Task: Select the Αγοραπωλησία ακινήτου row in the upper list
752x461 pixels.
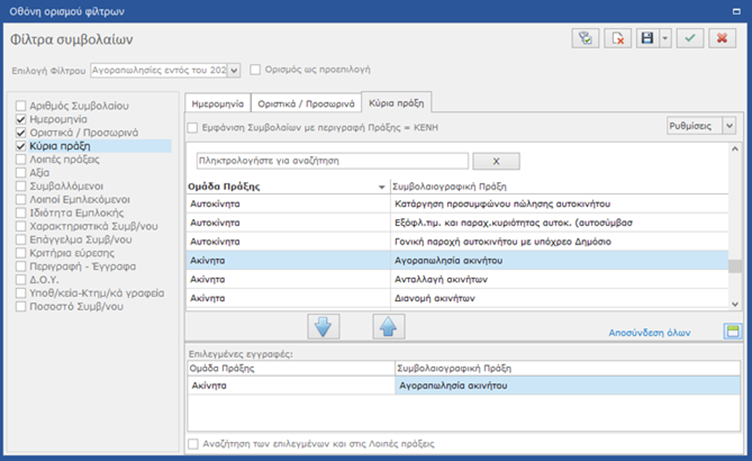Action: click(x=457, y=260)
